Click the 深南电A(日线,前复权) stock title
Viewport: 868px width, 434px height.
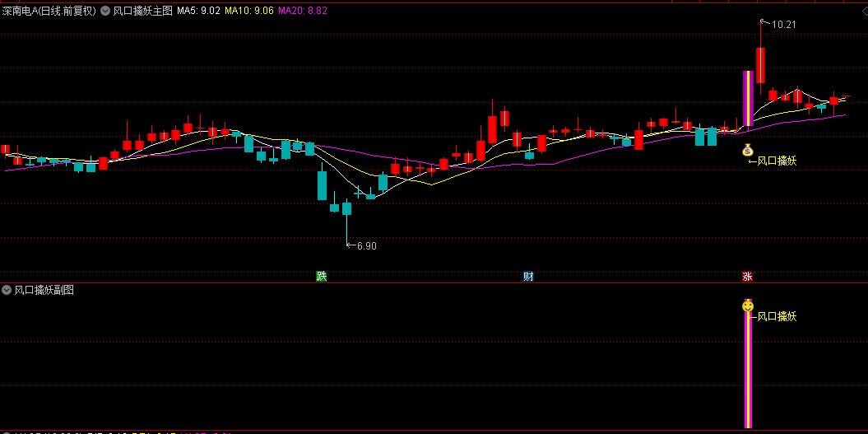pyautogui.click(x=49, y=11)
